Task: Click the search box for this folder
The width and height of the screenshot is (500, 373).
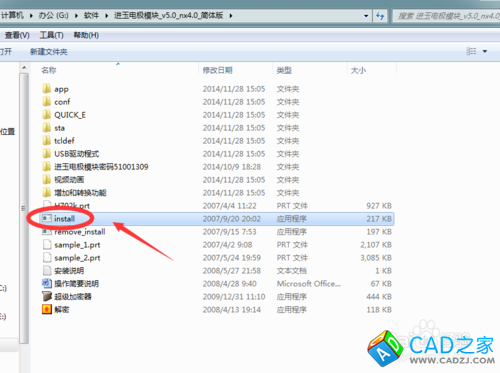Action: (447, 16)
